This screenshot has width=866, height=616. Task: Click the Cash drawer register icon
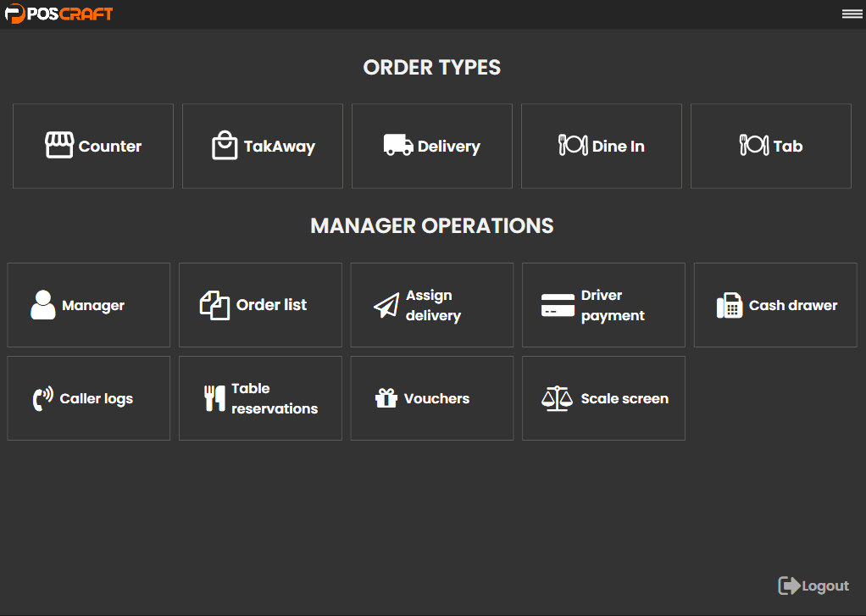click(729, 306)
